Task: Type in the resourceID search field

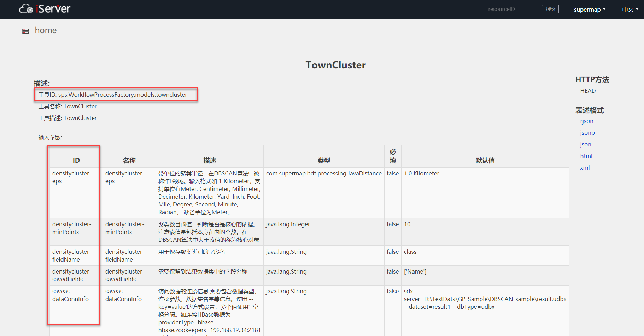Action: point(515,9)
